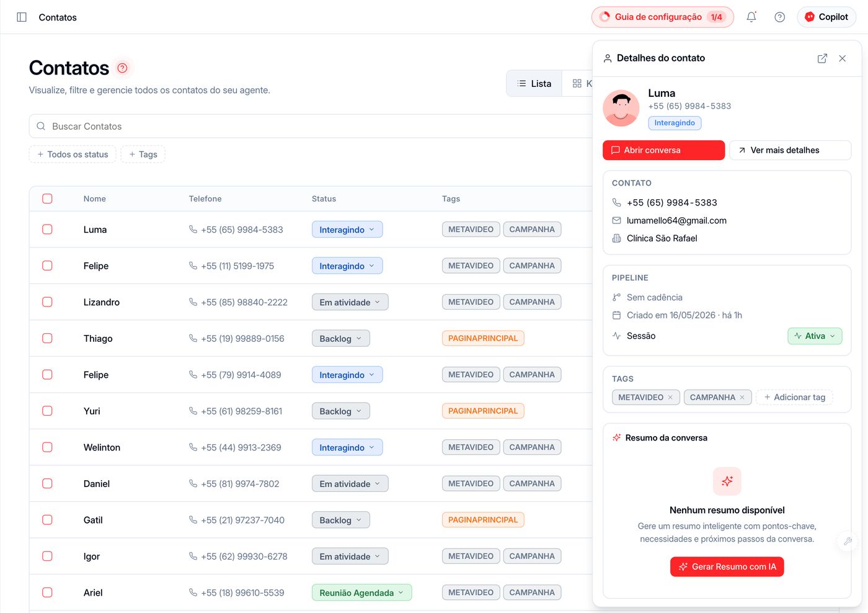The width and height of the screenshot is (868, 613).
Task: Check the box for Luma
Action: click(47, 230)
